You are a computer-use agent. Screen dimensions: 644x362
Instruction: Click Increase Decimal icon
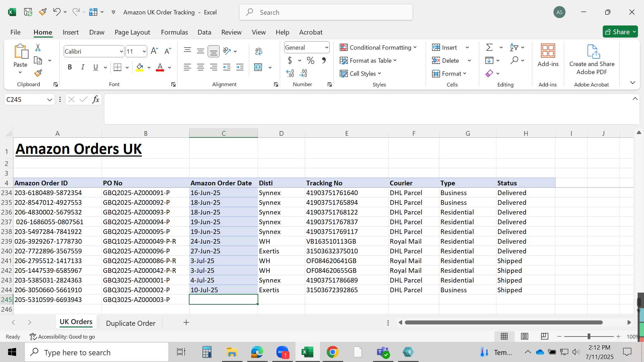tap(290, 73)
